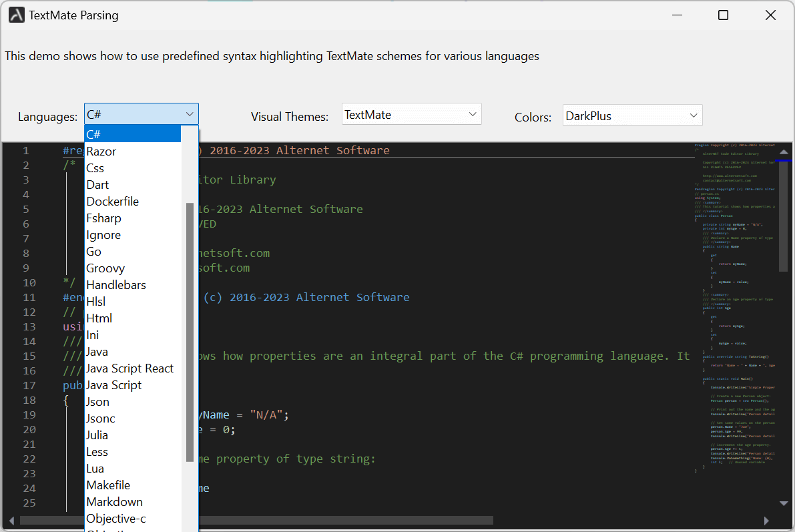Click line number 25 in the gutter

(x=29, y=503)
